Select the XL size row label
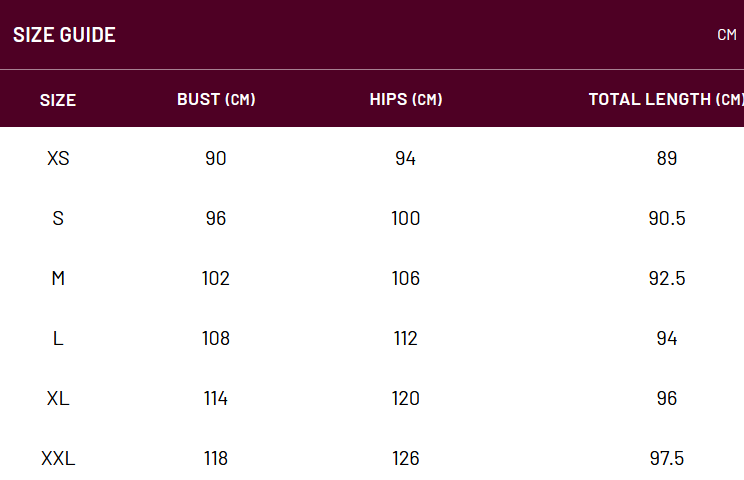The height and width of the screenshot is (480, 744). point(58,398)
